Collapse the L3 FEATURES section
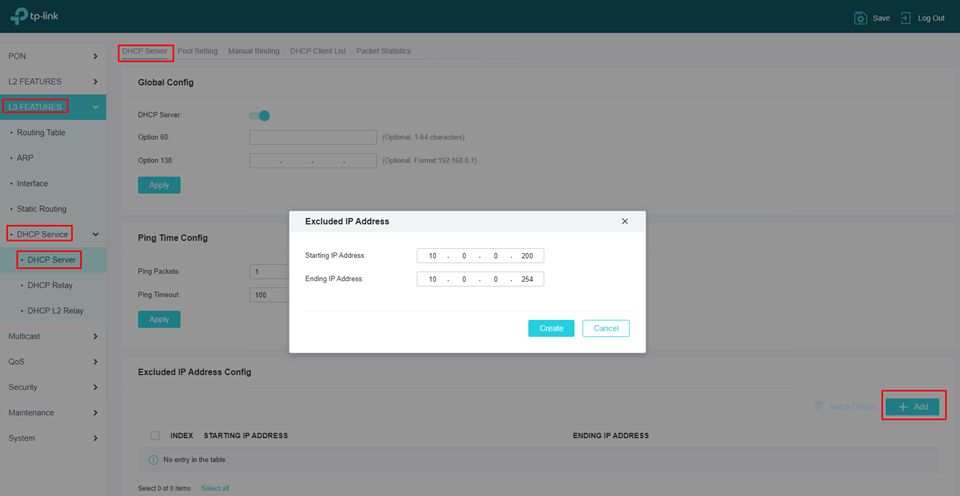The width and height of the screenshot is (960, 496). coord(95,107)
